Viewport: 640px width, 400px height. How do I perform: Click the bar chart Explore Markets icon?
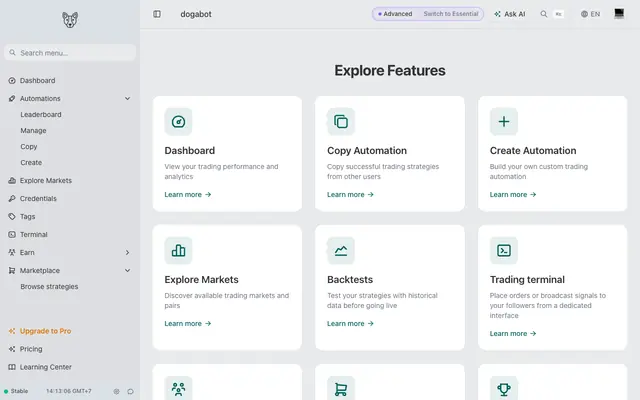(178, 251)
